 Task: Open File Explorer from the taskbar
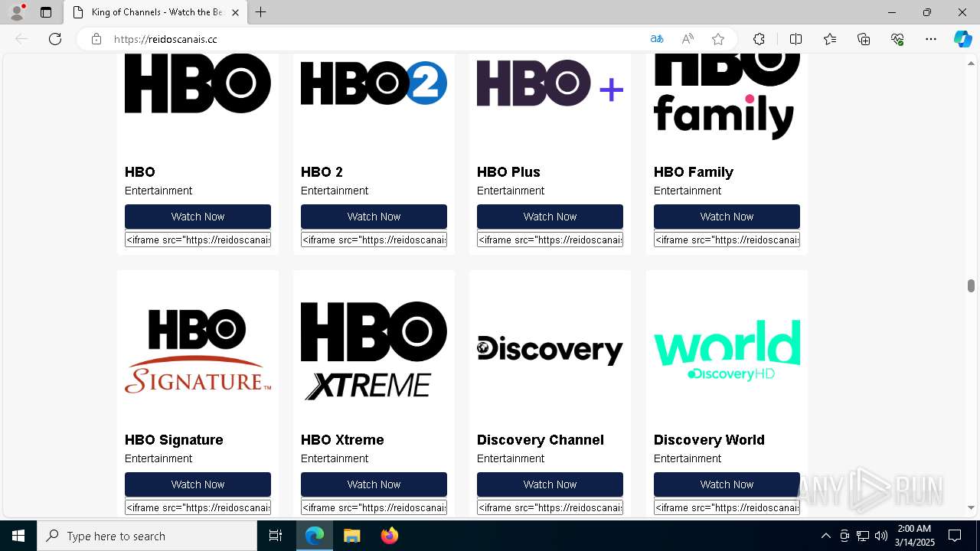point(352,536)
